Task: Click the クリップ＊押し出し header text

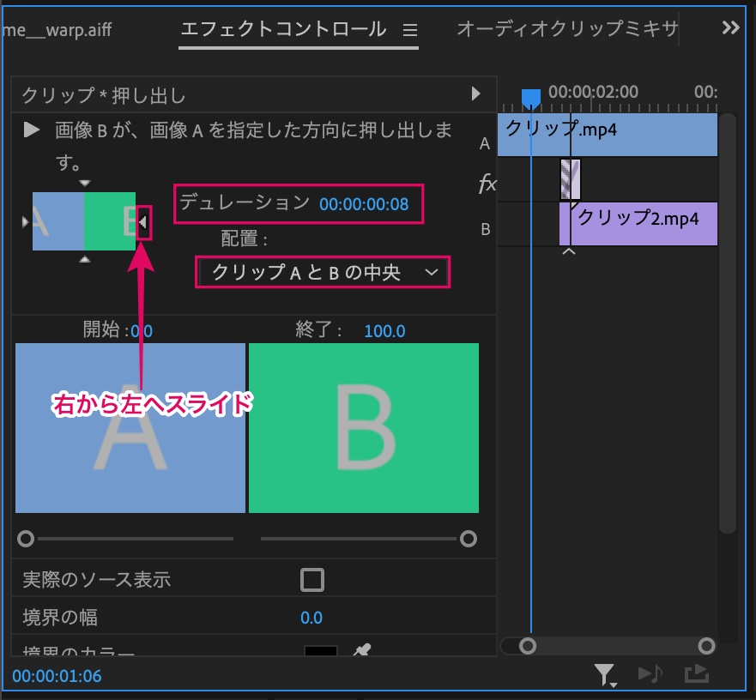Action: pyautogui.click(x=104, y=95)
